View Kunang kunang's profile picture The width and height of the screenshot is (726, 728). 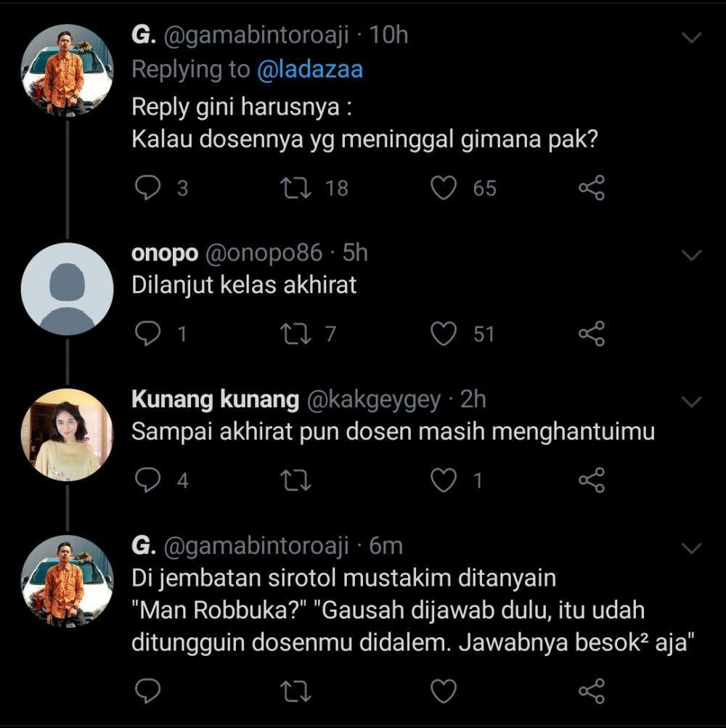(67, 435)
